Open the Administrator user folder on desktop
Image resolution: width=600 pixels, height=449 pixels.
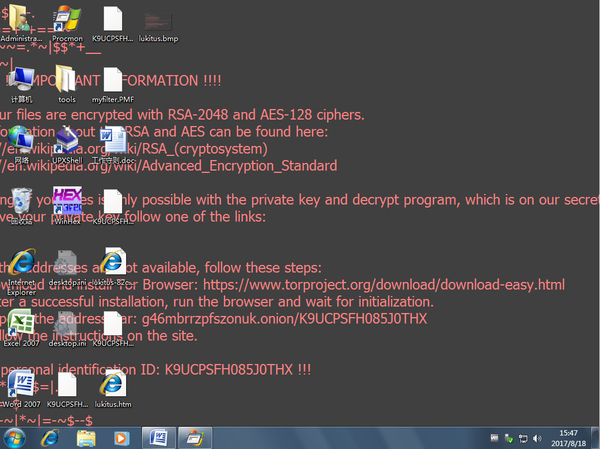[21, 20]
